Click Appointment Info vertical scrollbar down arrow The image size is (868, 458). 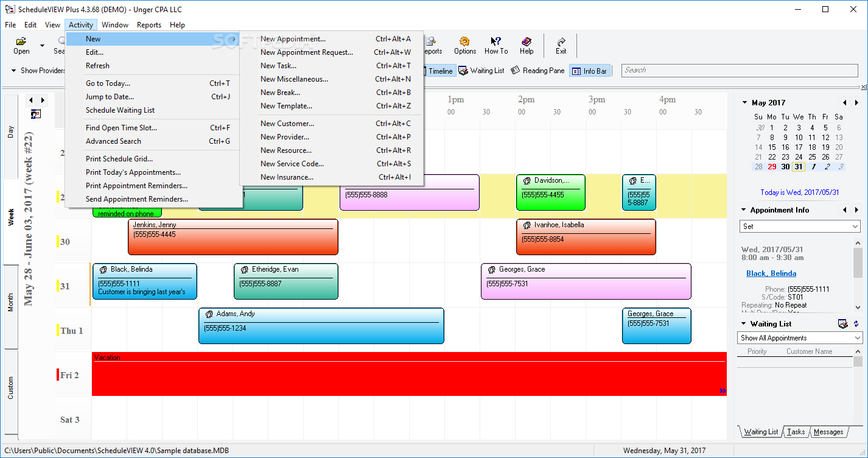858,308
